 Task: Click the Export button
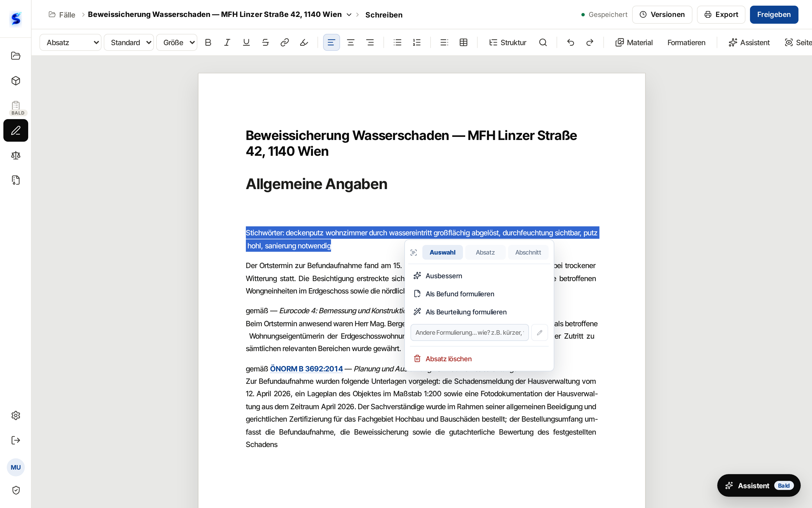(x=721, y=14)
